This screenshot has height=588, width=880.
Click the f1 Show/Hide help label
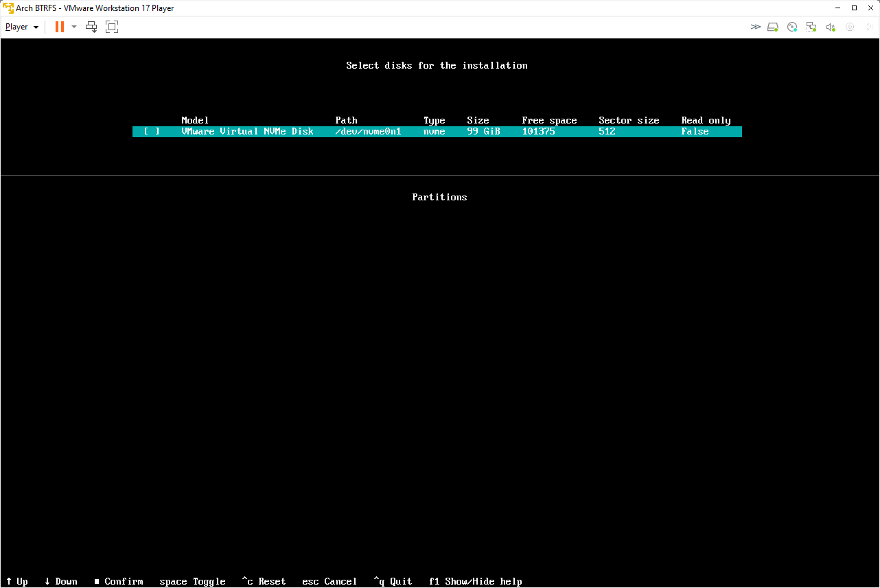(476, 581)
